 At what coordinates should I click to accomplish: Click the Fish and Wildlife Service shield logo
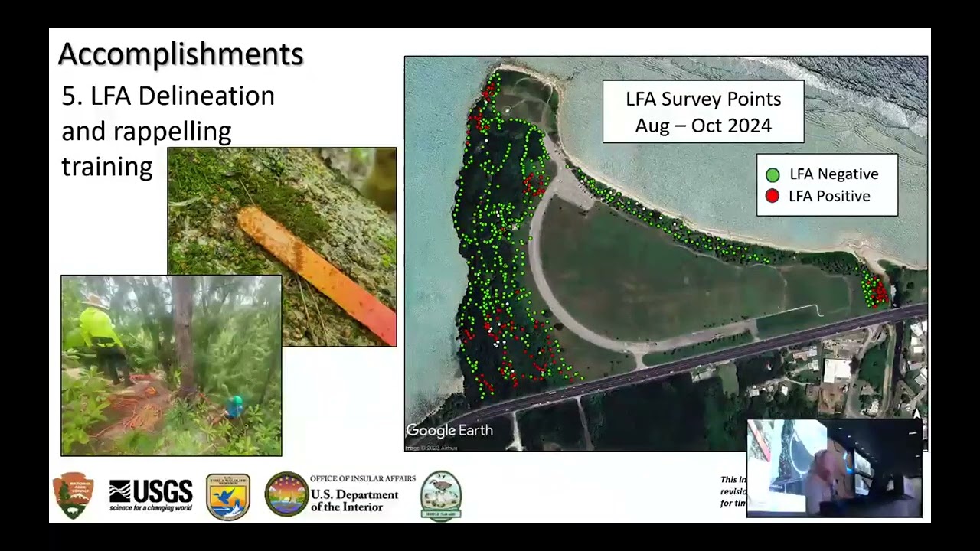[227, 497]
